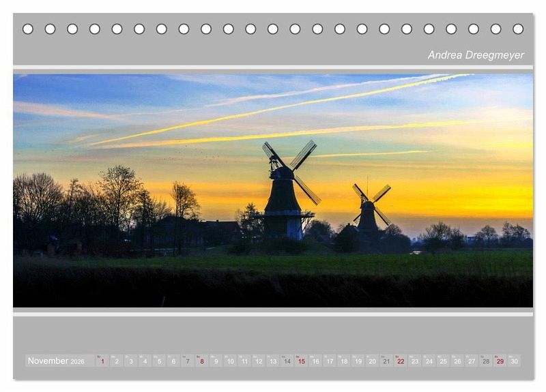Pick day 4 in the calendar strip
This screenshot has width=546, height=392.
click(x=145, y=361)
